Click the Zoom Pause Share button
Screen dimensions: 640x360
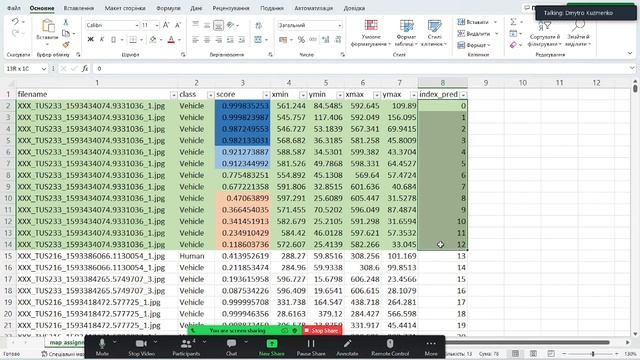[x=311, y=347]
